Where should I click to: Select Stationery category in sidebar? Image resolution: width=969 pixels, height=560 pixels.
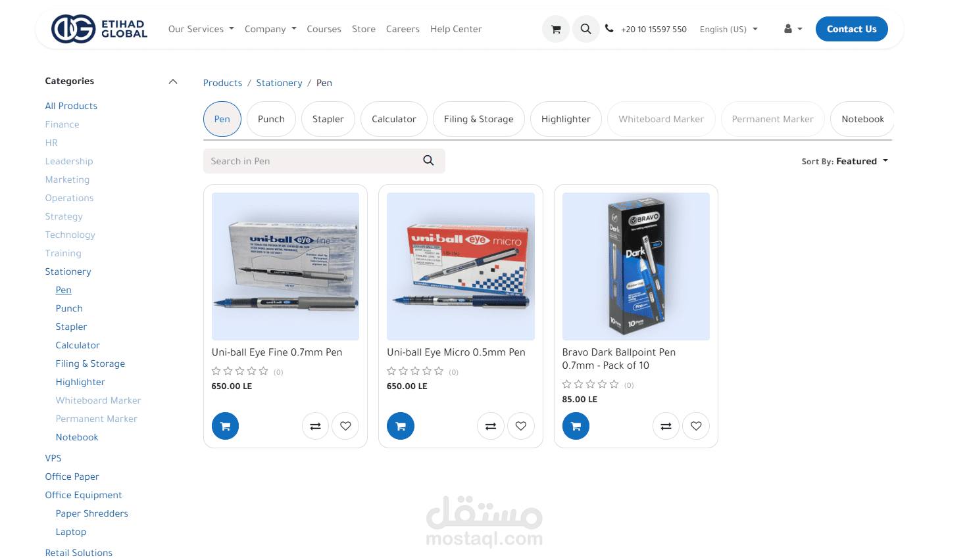68,271
